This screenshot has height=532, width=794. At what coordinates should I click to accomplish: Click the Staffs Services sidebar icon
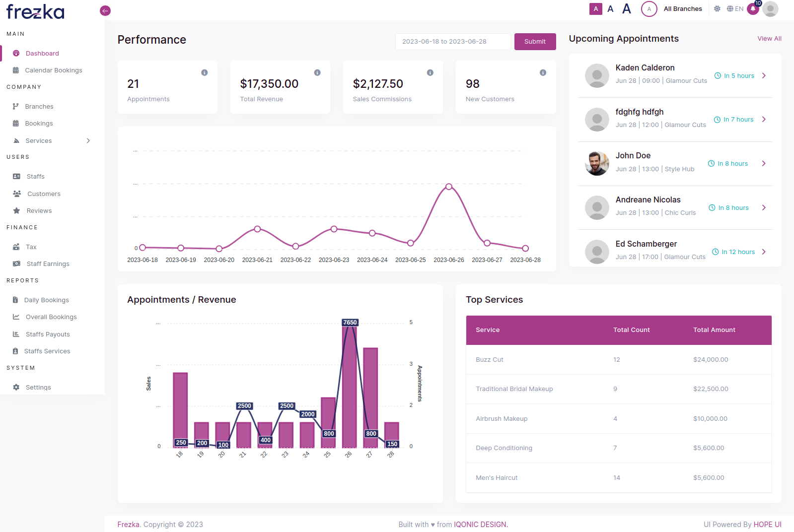tap(15, 351)
